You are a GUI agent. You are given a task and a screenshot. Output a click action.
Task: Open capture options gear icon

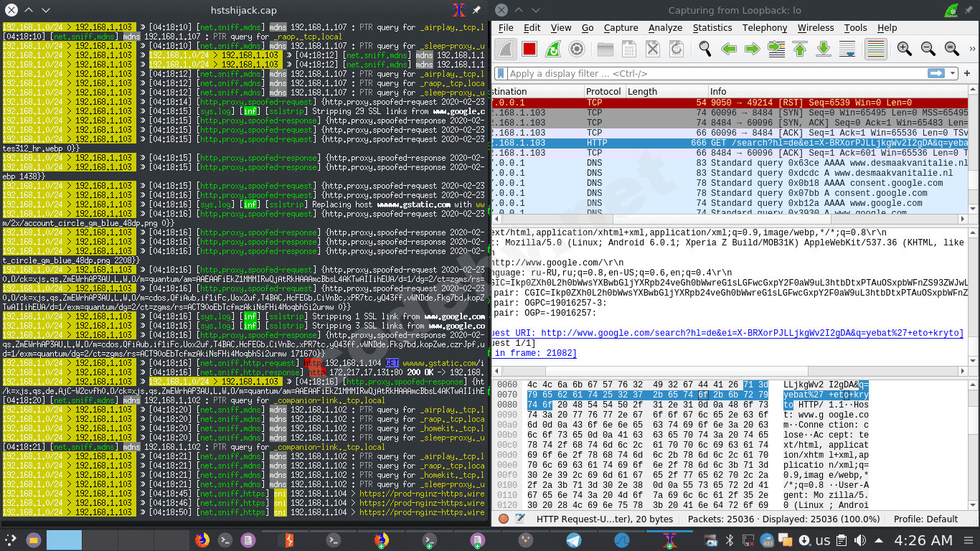pyautogui.click(x=577, y=49)
